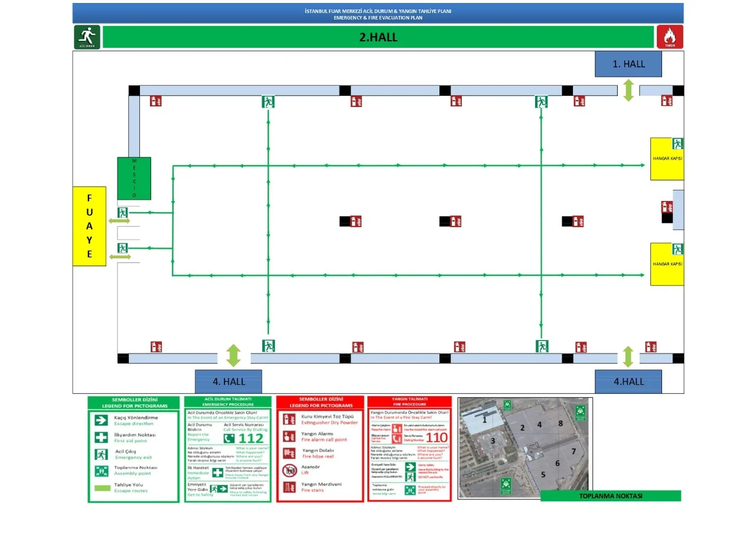The width and height of the screenshot is (756, 535).
Task: Select the 1. HALL blue label
Action: tap(628, 64)
